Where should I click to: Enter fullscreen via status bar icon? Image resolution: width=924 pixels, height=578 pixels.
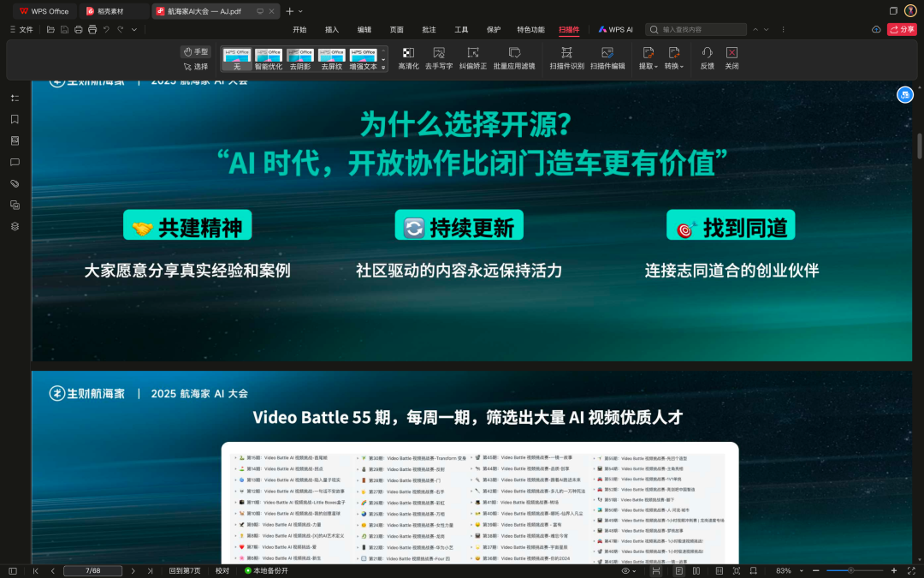[x=911, y=571]
